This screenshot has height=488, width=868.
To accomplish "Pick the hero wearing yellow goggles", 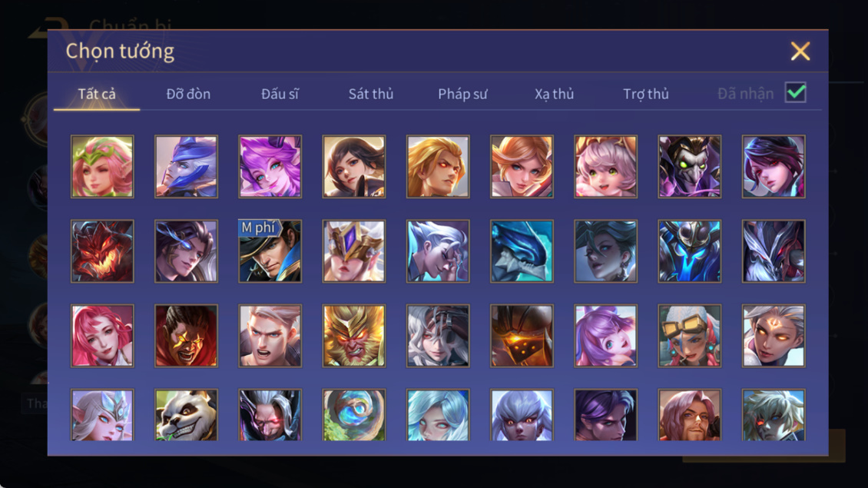I will (x=690, y=336).
